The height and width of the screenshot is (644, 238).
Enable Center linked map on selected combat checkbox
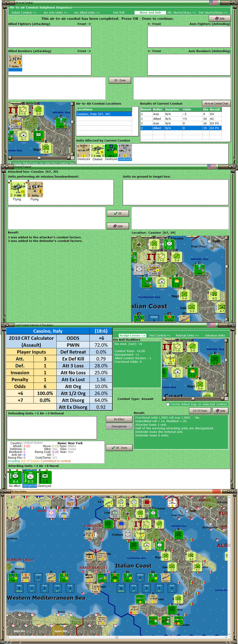pos(168,404)
